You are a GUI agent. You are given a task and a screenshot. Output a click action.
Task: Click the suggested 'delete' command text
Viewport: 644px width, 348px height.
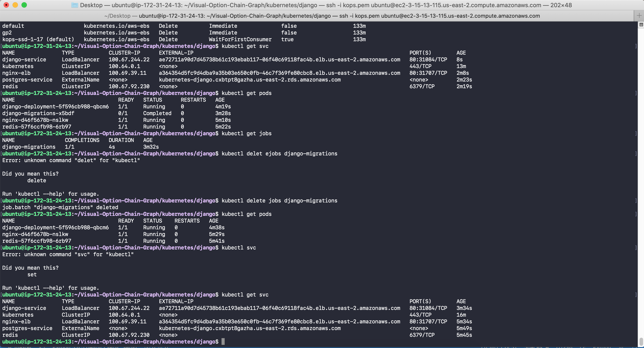(36, 180)
